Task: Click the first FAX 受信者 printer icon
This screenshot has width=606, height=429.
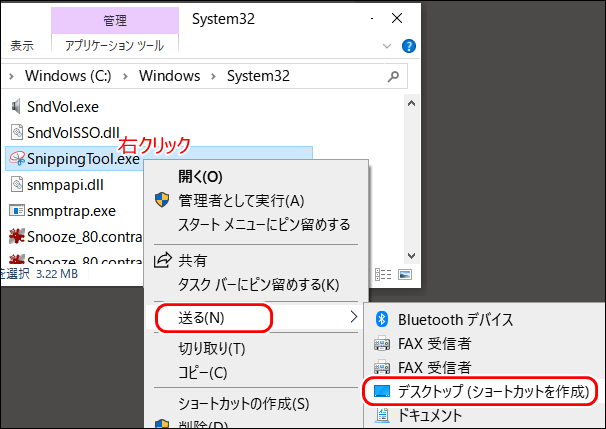Action: (x=382, y=343)
